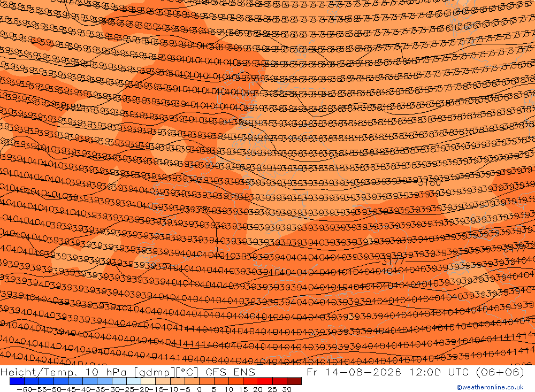The image size is (535, 392).
Task: Pick the legend swatch between -60 and -55
Action: [x=32, y=381]
